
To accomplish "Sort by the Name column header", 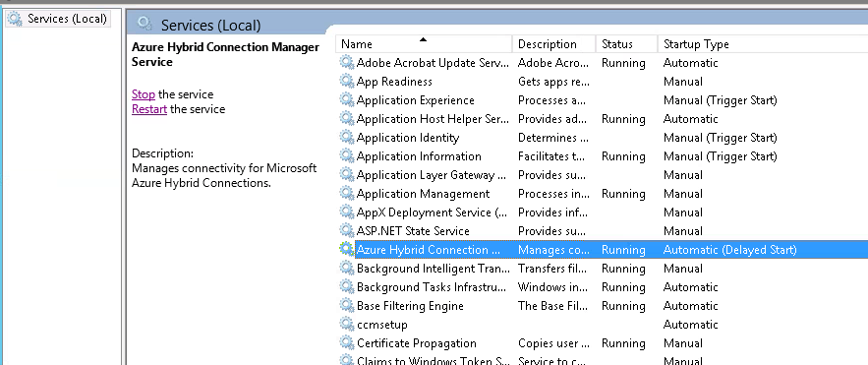I will [424, 43].
